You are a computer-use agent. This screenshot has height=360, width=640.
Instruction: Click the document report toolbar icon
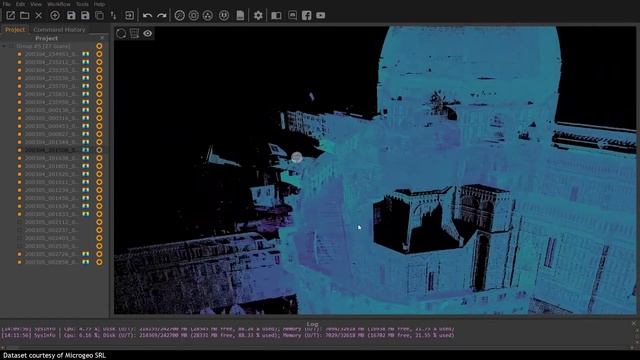pyautogui.click(x=240, y=16)
